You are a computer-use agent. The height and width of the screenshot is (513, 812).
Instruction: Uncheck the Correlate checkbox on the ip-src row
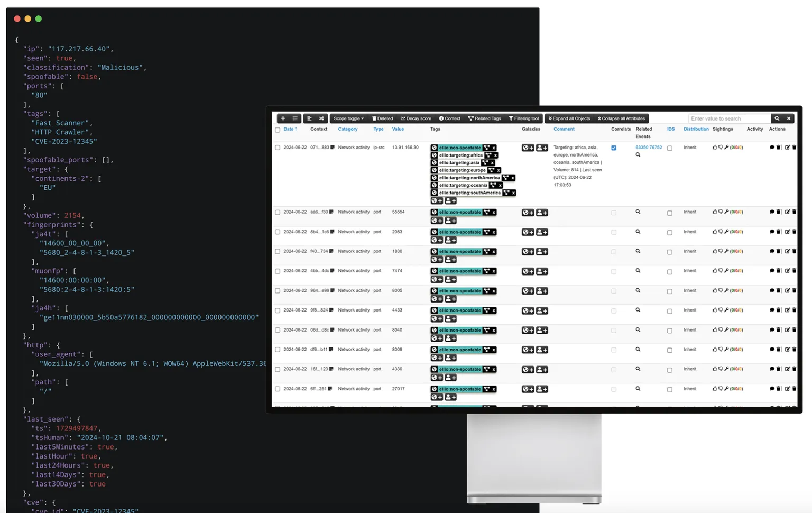tap(614, 148)
